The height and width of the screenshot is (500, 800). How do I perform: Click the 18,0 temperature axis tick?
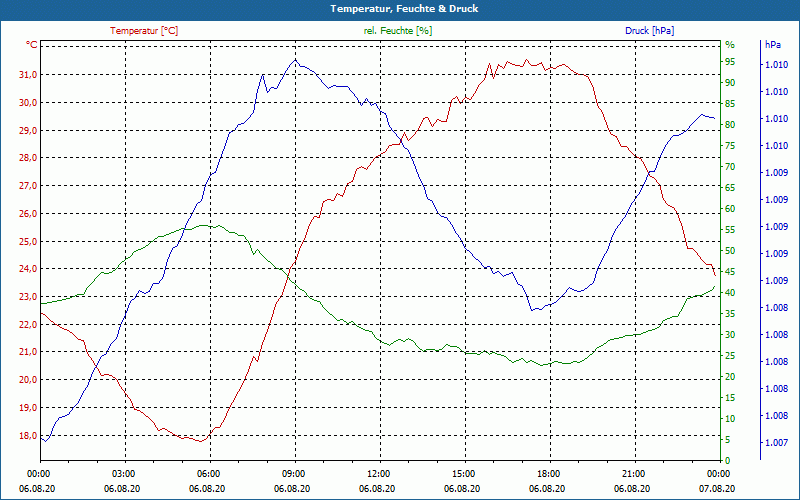(x=28, y=436)
